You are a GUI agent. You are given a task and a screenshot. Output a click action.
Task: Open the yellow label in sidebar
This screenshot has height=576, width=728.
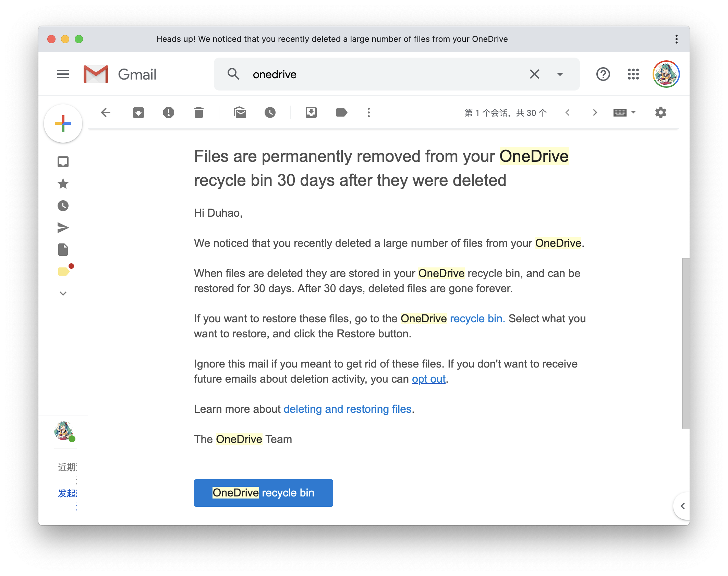pos(64,271)
